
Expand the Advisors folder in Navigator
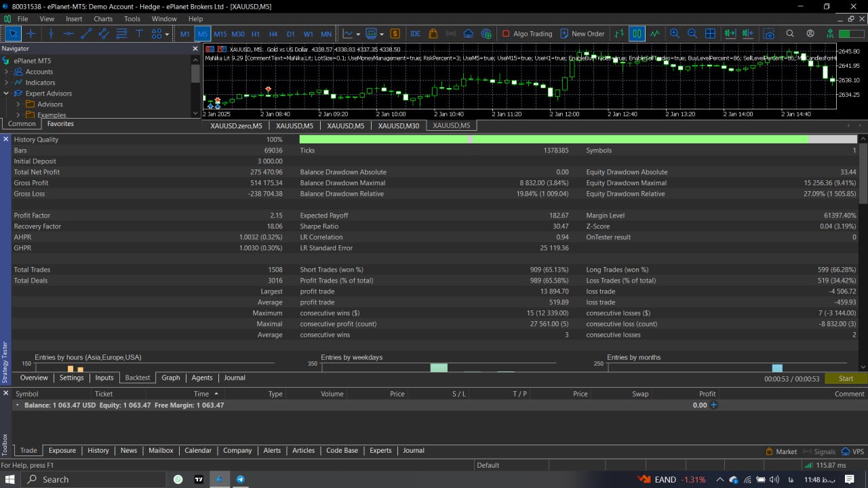(18, 104)
